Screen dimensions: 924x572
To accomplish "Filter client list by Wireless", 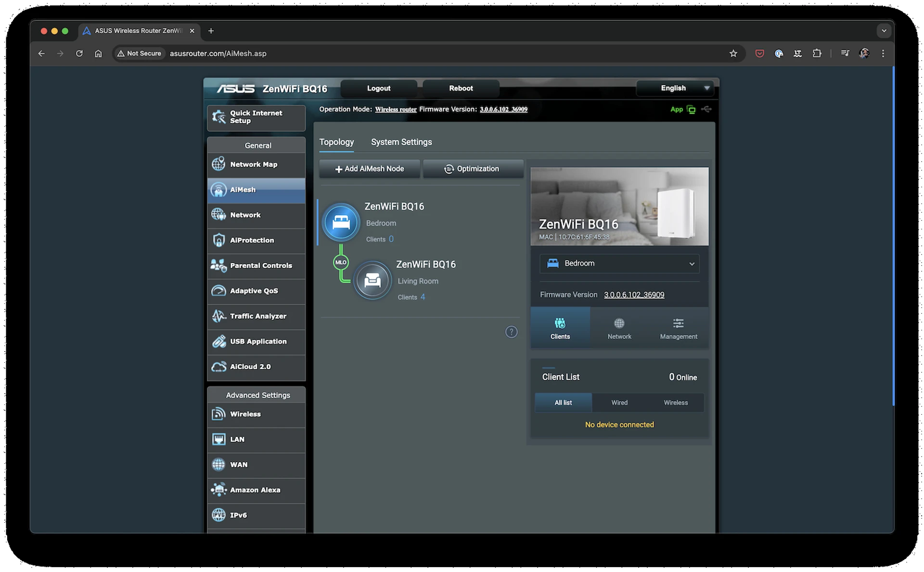I will click(676, 403).
